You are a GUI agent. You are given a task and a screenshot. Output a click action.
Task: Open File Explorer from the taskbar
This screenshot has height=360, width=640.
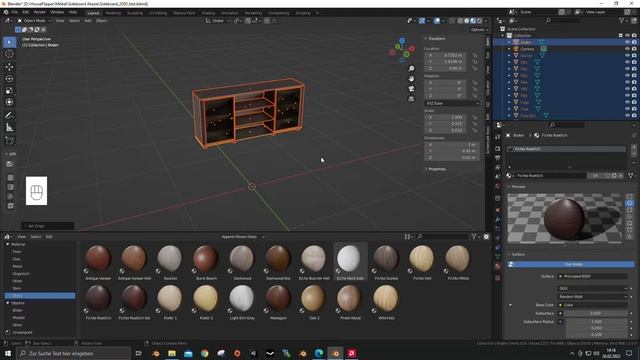click(x=172, y=353)
